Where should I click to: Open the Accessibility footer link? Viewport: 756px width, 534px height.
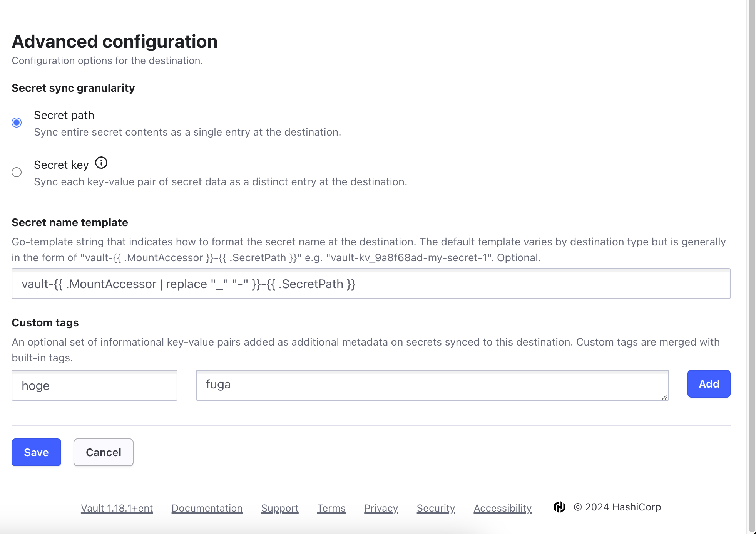click(502, 508)
